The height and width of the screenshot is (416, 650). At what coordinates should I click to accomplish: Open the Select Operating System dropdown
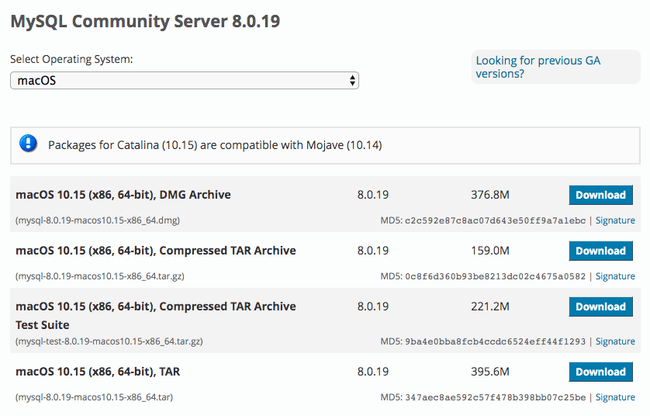coord(184,80)
